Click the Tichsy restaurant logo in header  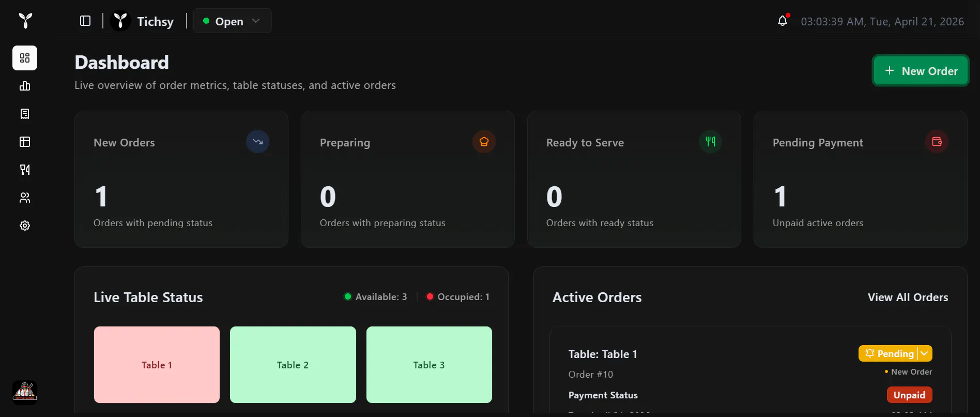[120, 21]
